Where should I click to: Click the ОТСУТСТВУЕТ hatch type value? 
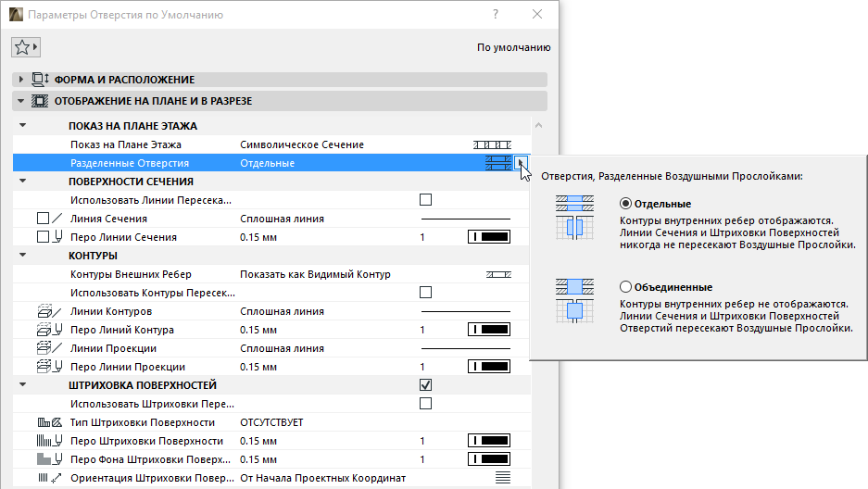pos(271,422)
